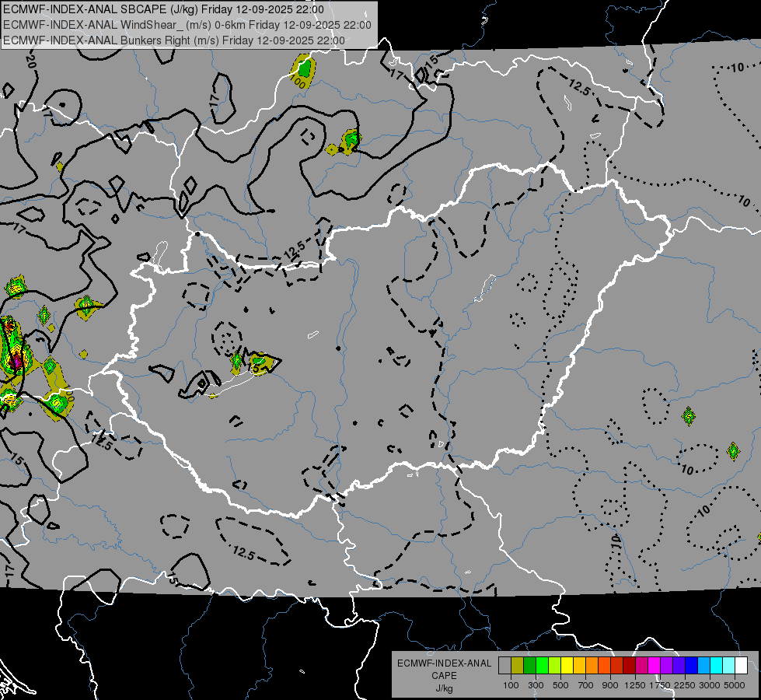Click the legend value 3000
This screenshot has width=761, height=700.
710,685
